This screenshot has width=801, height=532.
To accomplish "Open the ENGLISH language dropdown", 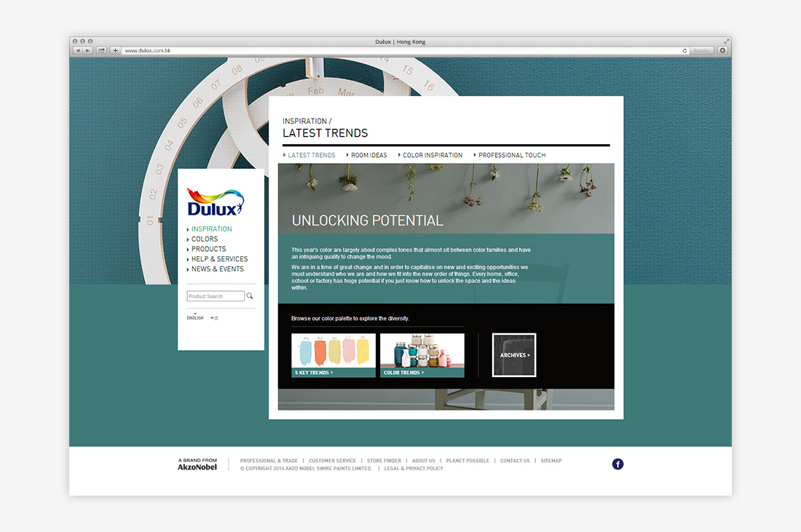I will 194,318.
